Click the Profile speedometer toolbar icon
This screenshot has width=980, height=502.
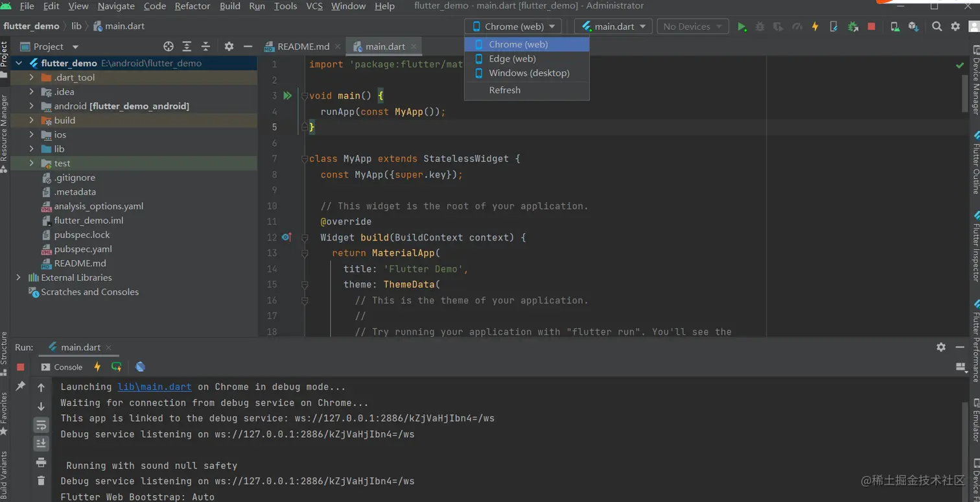797,27
